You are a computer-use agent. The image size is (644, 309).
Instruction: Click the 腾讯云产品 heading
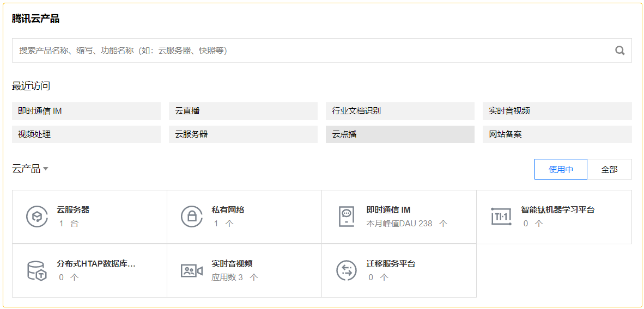coord(36,19)
